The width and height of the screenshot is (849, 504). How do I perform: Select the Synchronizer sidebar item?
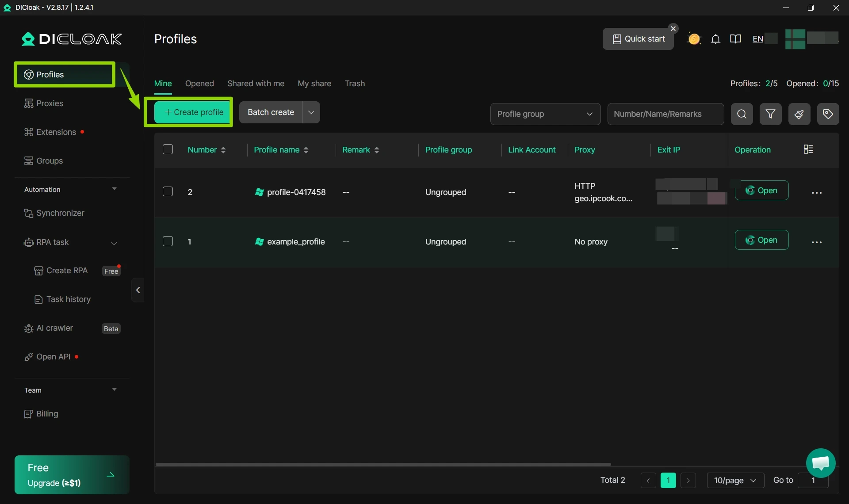pos(60,213)
